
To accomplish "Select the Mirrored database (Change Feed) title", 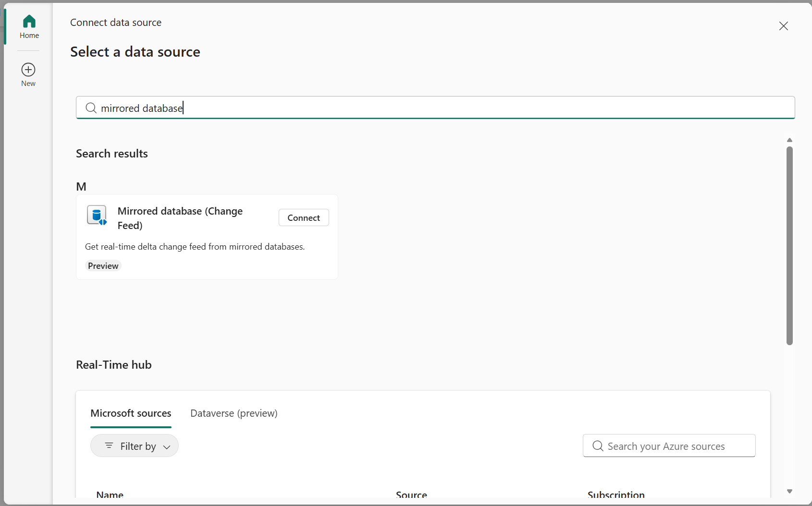I will coord(180,218).
